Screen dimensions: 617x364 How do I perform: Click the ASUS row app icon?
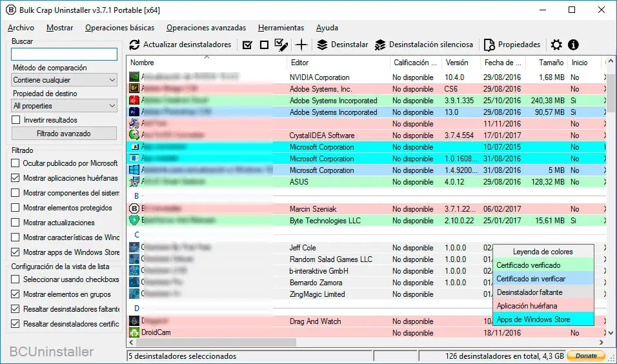pyautogui.click(x=134, y=181)
